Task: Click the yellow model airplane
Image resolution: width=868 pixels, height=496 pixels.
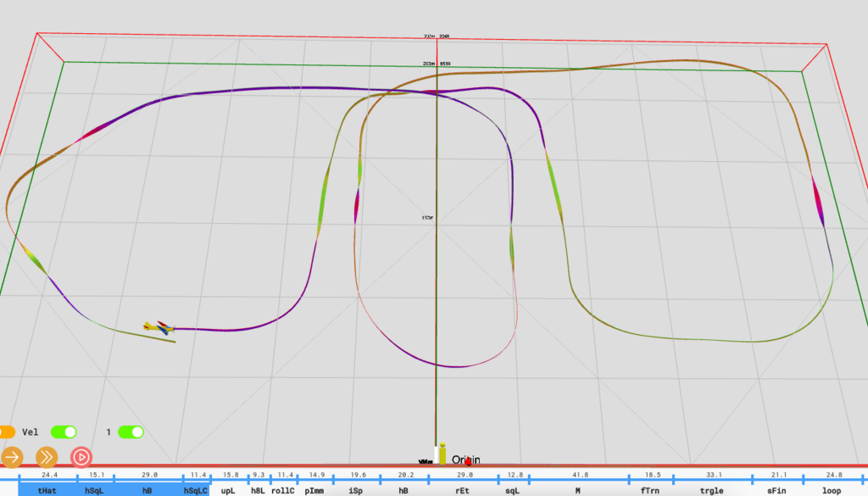Action: pyautogui.click(x=159, y=328)
